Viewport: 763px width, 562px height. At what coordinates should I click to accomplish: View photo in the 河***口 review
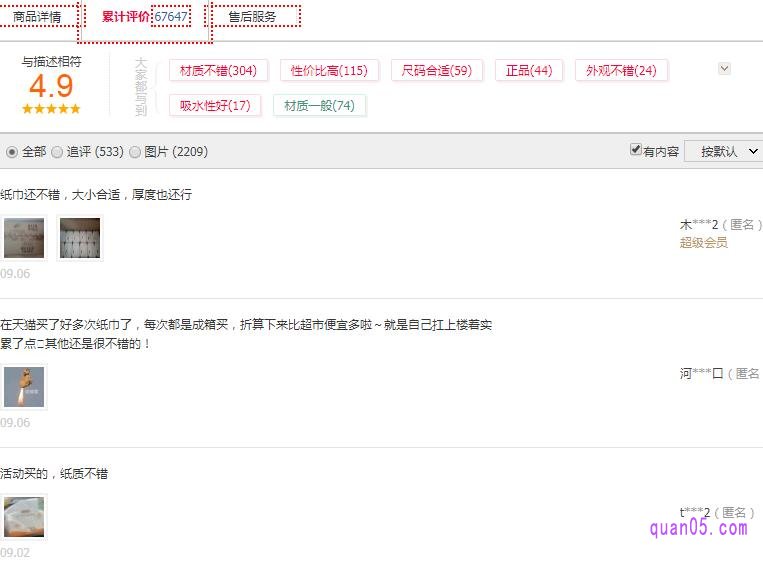24,387
